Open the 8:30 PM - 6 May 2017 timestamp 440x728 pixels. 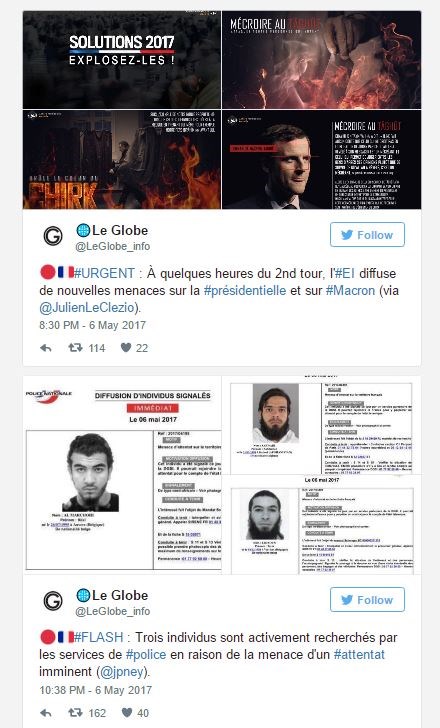coord(92,325)
